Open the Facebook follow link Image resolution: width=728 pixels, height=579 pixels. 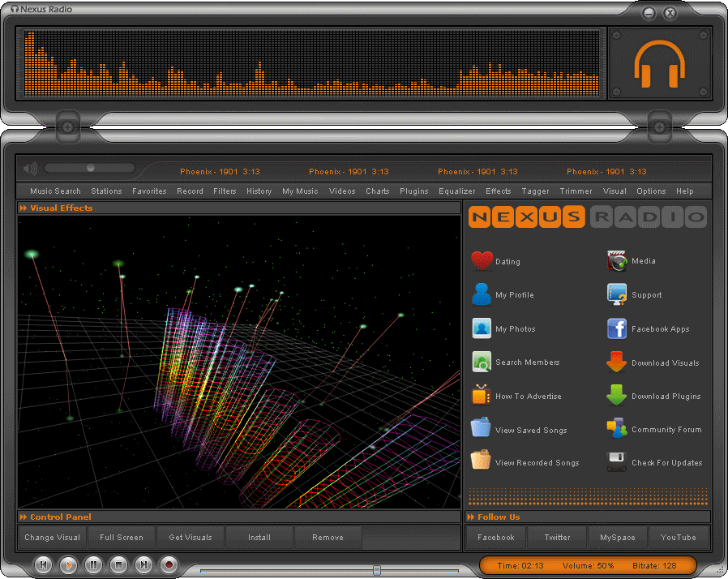tap(496, 537)
